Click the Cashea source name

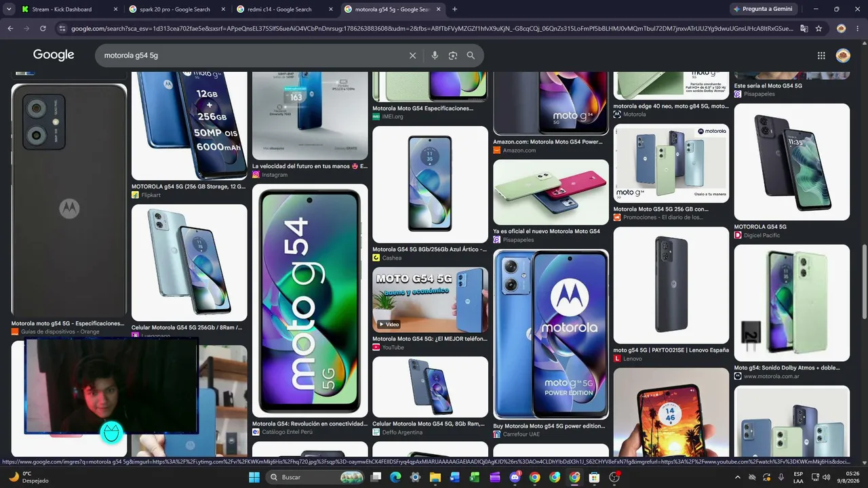tap(392, 258)
